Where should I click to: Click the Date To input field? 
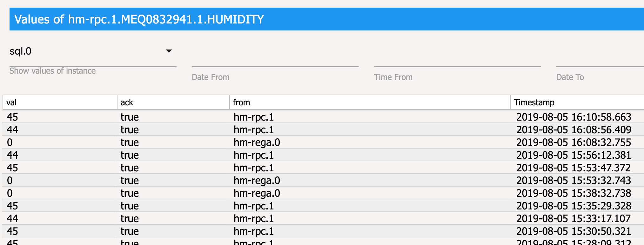pos(600,59)
